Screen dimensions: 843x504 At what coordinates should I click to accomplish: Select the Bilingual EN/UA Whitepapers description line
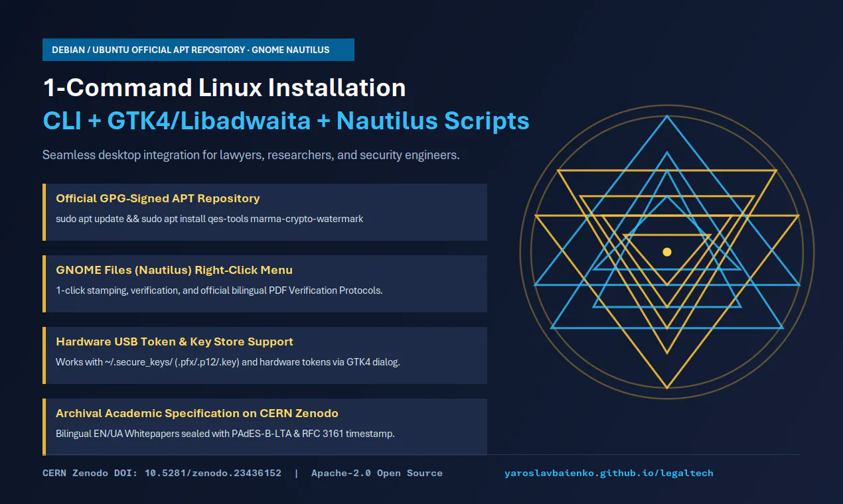(x=225, y=434)
